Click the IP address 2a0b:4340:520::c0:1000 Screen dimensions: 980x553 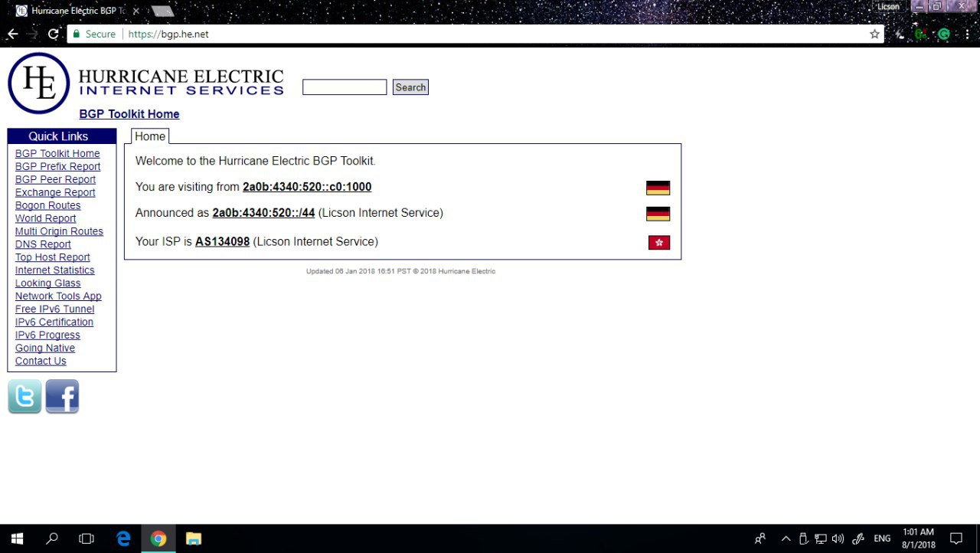(x=307, y=187)
